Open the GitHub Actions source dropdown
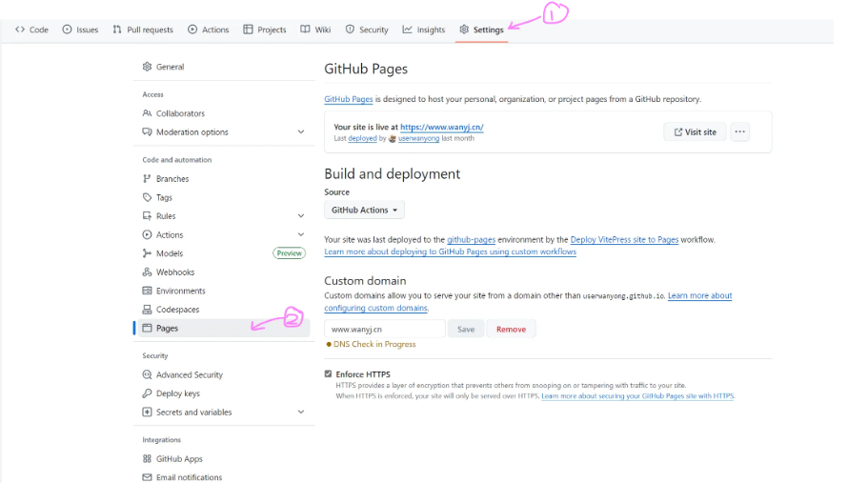 [x=365, y=210]
